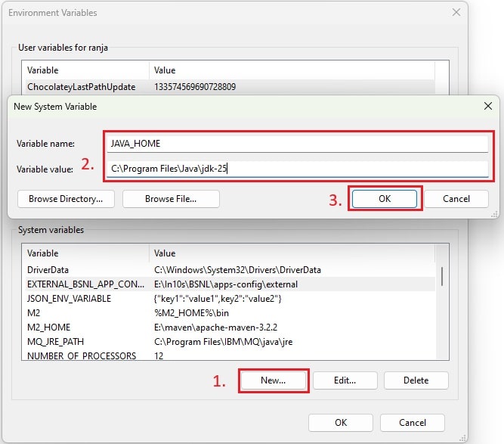
Task: Select the NUMBER_OF_PROCESSORS variable row
Action: click(x=230, y=356)
